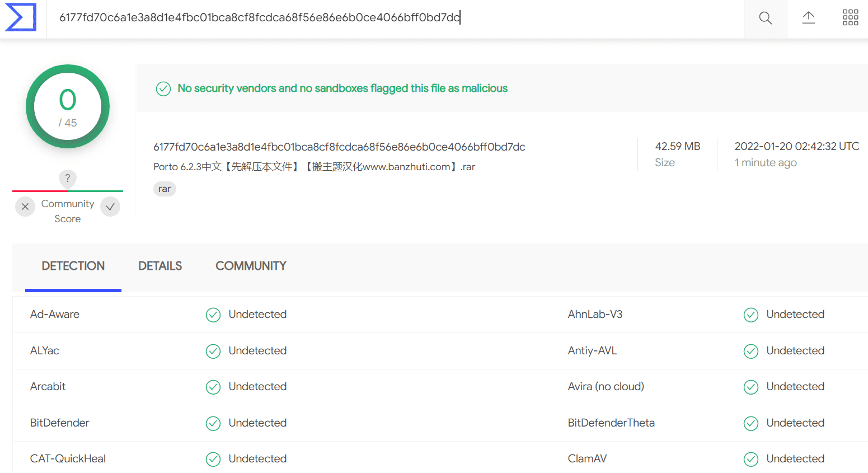The width and height of the screenshot is (868, 473).
Task: Vote malicious with the X icon
Action: [25, 207]
